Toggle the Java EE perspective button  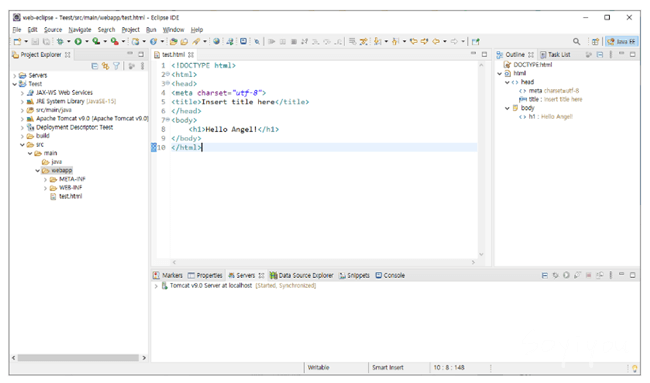(x=622, y=41)
